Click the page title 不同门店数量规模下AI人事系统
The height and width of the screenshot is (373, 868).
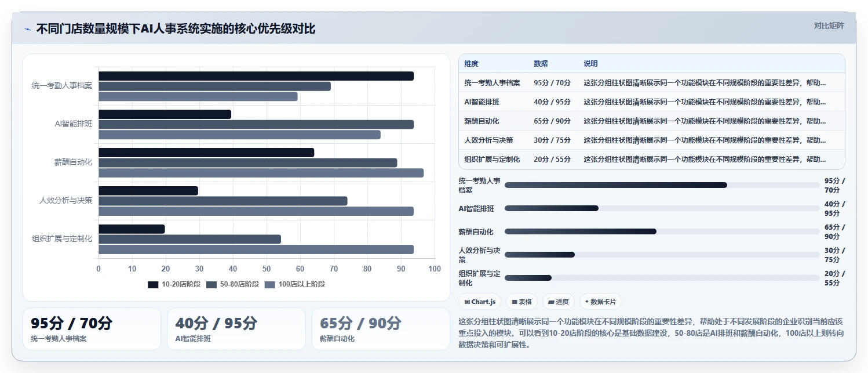[176, 29]
